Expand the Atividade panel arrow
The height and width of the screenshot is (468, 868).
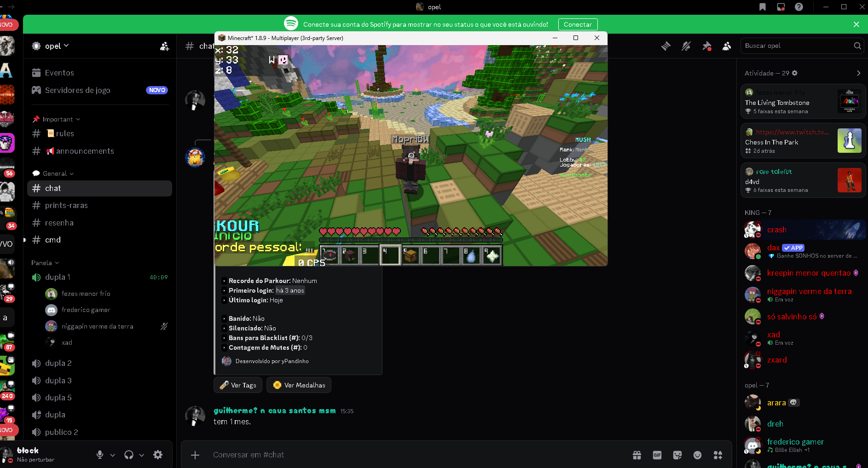tap(858, 73)
